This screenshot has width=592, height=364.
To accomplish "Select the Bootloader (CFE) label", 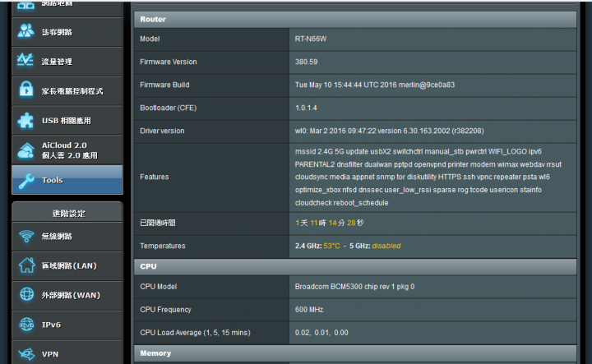I will pyautogui.click(x=168, y=108).
